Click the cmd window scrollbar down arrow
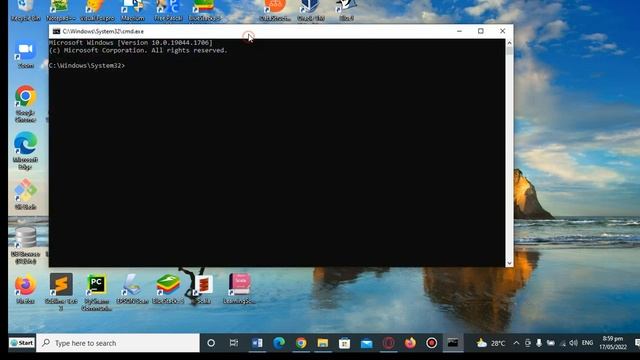This screenshot has height=360, width=640. coord(509,263)
